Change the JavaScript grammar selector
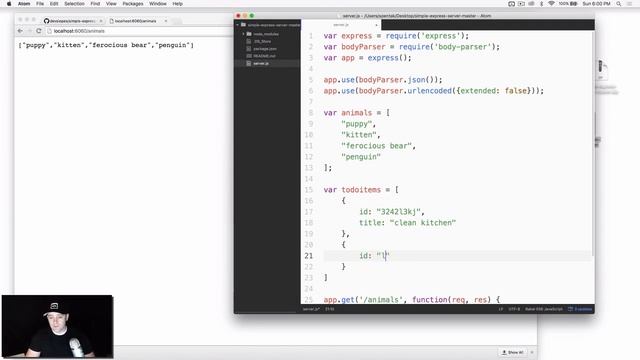The height and width of the screenshot is (360, 640). (544, 309)
